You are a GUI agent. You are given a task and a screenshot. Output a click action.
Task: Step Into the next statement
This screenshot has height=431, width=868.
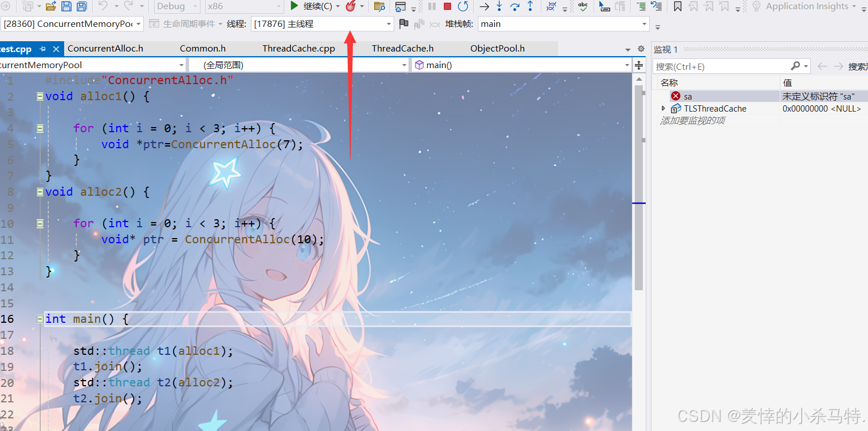point(499,6)
